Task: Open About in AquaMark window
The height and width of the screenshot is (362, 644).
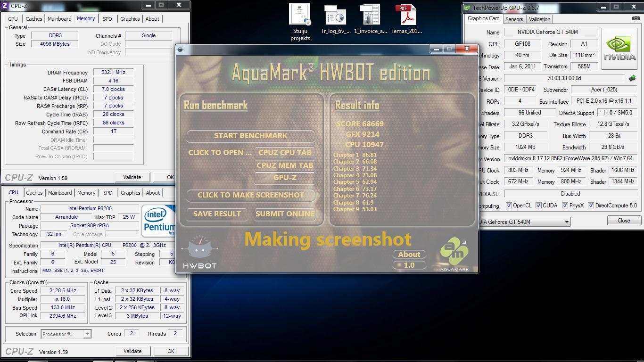Action: click(409, 255)
